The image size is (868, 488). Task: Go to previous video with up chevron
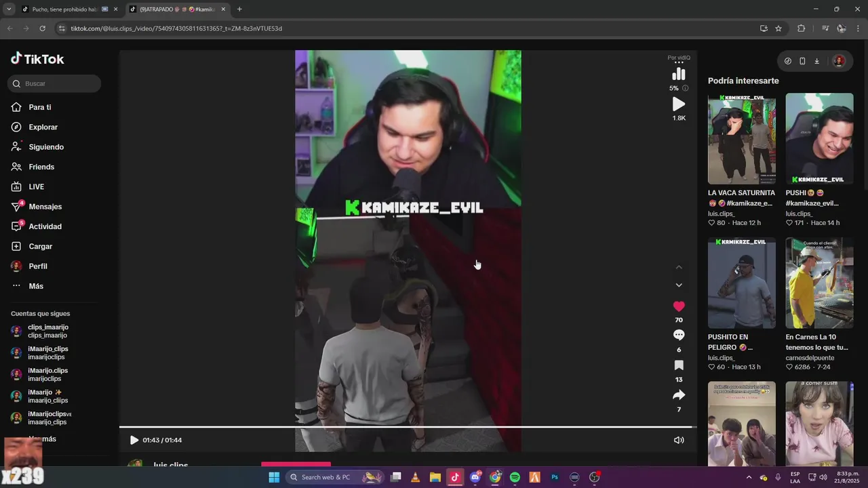coord(679,267)
